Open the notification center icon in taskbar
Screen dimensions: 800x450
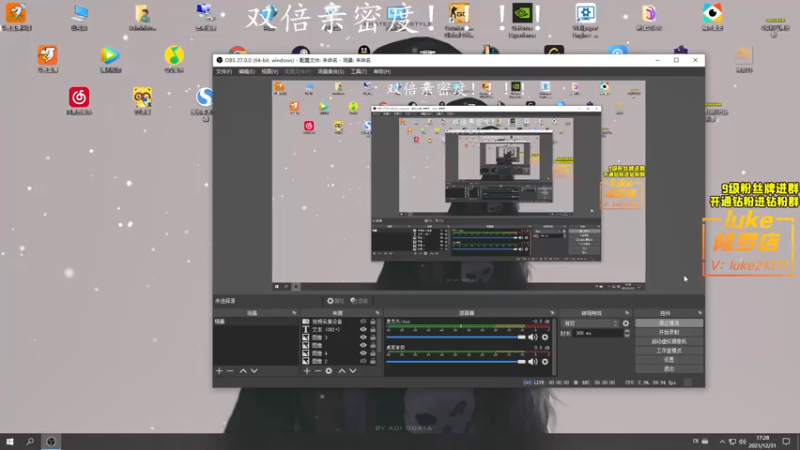click(x=786, y=441)
